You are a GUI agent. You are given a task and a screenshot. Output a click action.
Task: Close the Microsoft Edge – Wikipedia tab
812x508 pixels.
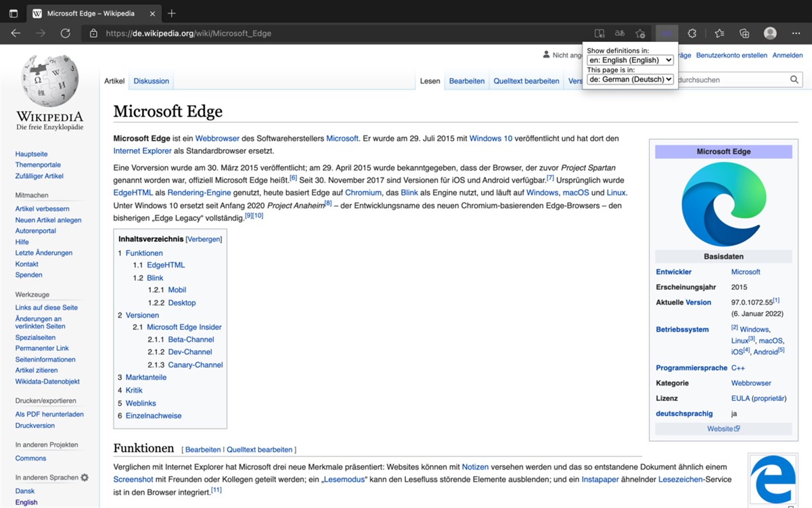pyautogui.click(x=154, y=14)
